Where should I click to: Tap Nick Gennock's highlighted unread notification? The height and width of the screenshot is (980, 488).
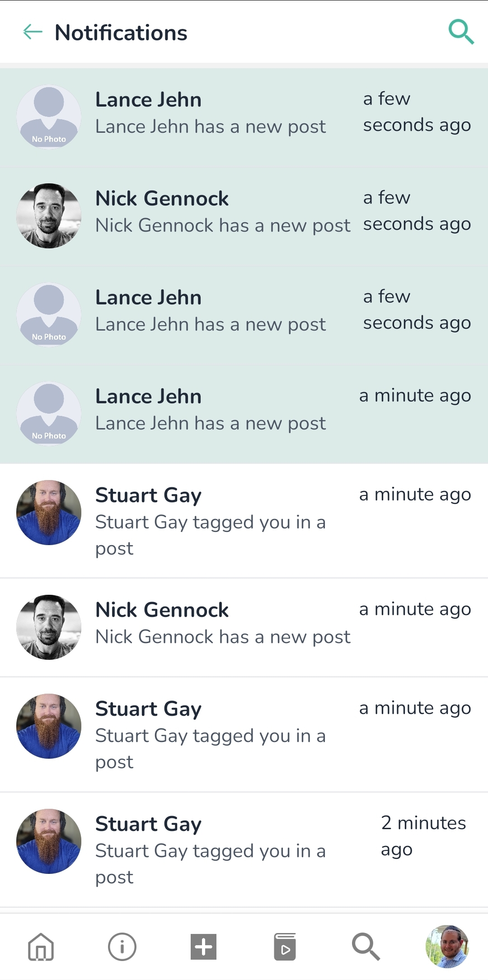click(244, 216)
